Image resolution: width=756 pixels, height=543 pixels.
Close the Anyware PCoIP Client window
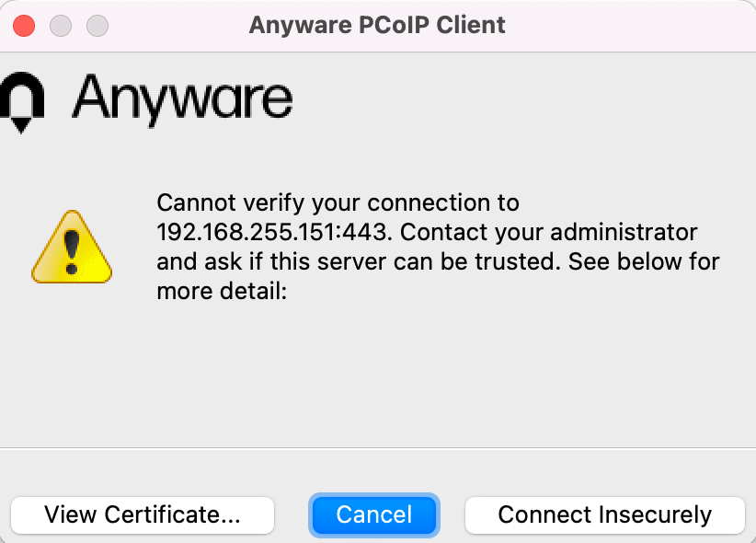pos(24,26)
